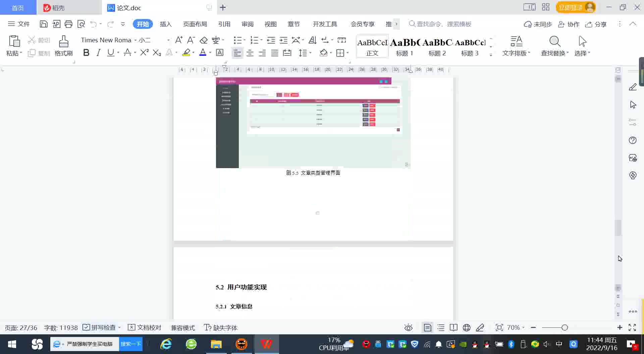Image resolution: width=644 pixels, height=354 pixels.
Task: Toggle left alignment button
Action: (x=237, y=53)
